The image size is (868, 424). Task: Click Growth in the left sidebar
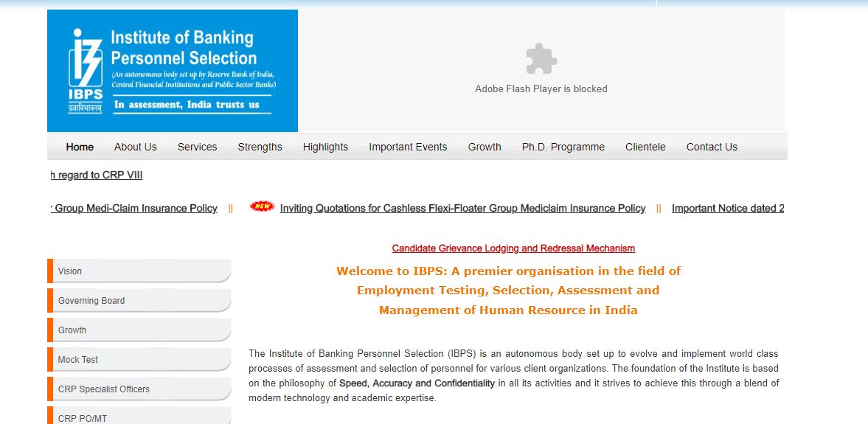coord(139,330)
